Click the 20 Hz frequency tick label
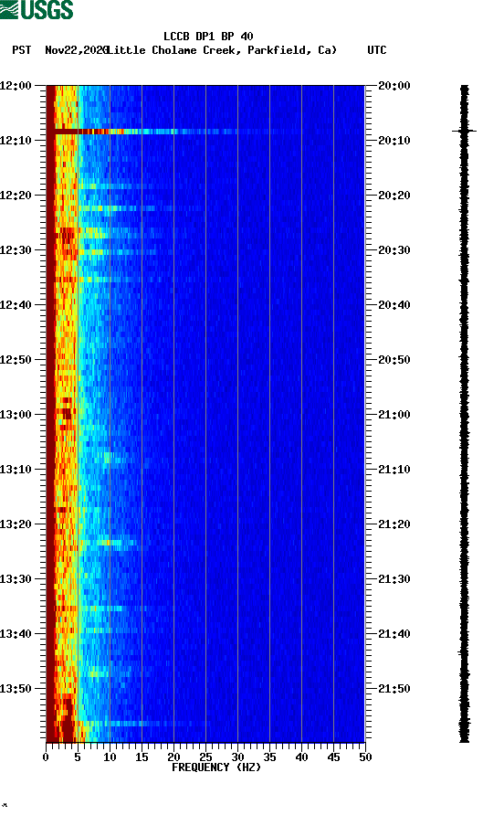This screenshot has height=815, width=504. click(x=173, y=757)
